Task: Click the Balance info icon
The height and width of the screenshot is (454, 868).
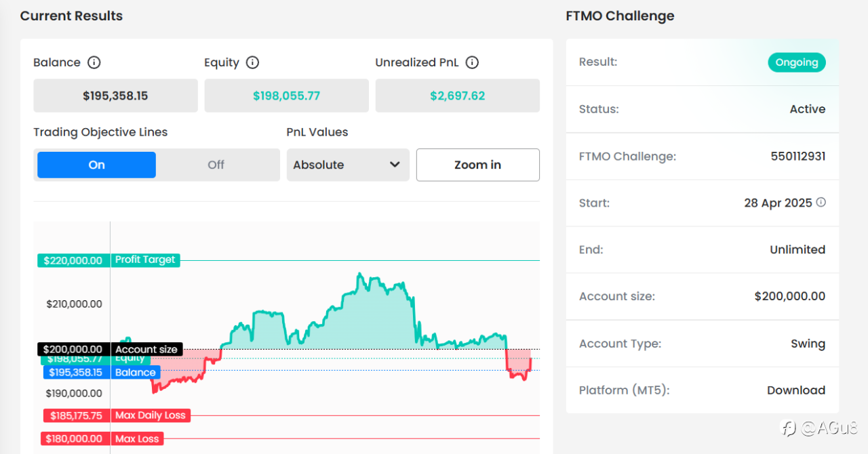Action: [94, 62]
